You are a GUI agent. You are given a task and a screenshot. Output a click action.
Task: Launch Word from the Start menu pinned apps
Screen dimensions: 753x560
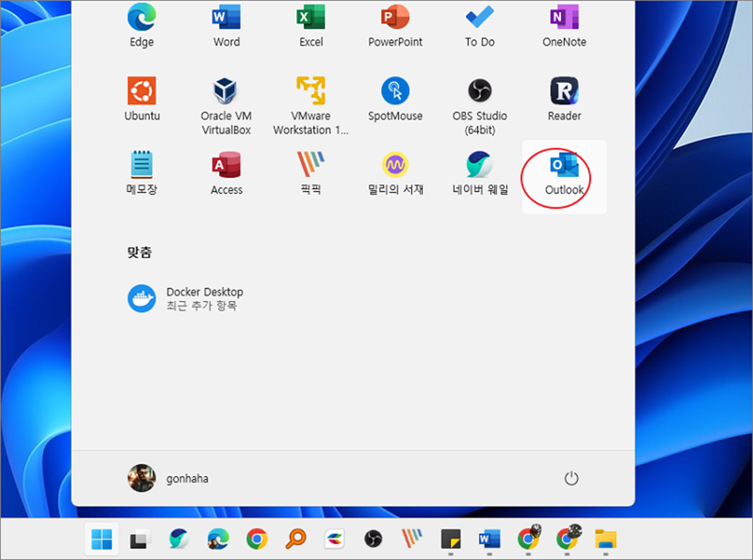pos(227,25)
